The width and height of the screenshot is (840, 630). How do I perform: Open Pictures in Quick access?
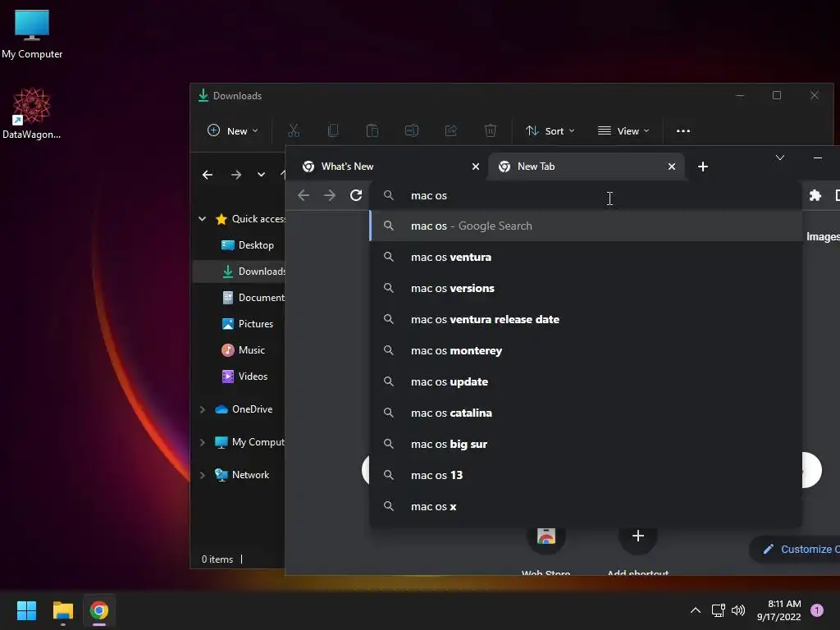pos(247,324)
